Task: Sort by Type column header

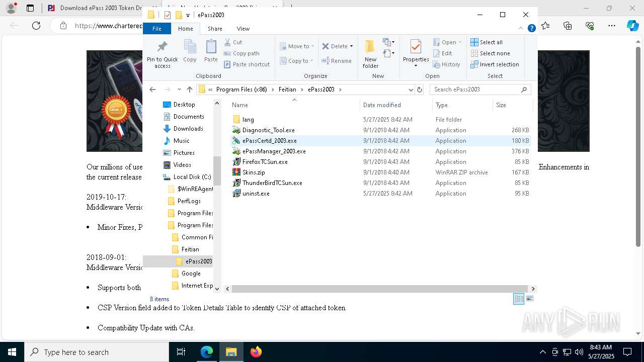Action: pyautogui.click(x=462, y=105)
